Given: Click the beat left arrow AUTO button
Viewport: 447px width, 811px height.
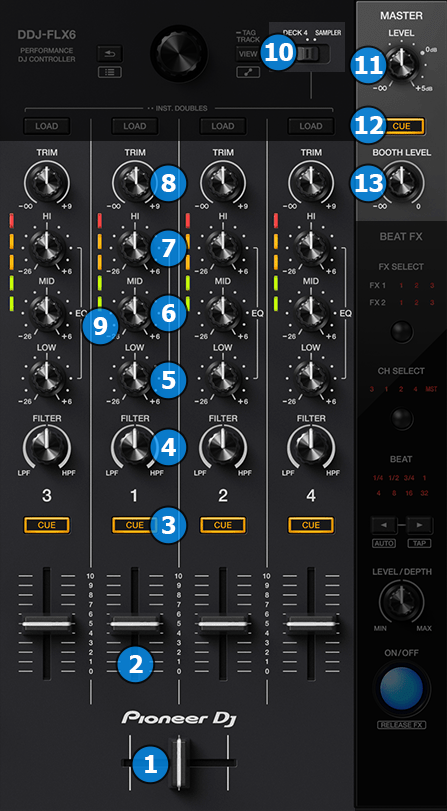Looking at the screenshot, I should pyautogui.click(x=383, y=525).
